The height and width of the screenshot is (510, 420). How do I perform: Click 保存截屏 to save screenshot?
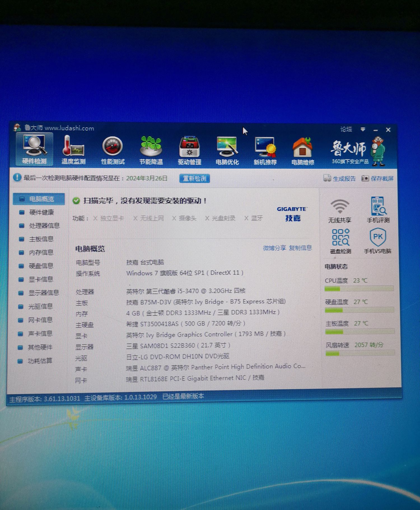(x=377, y=178)
